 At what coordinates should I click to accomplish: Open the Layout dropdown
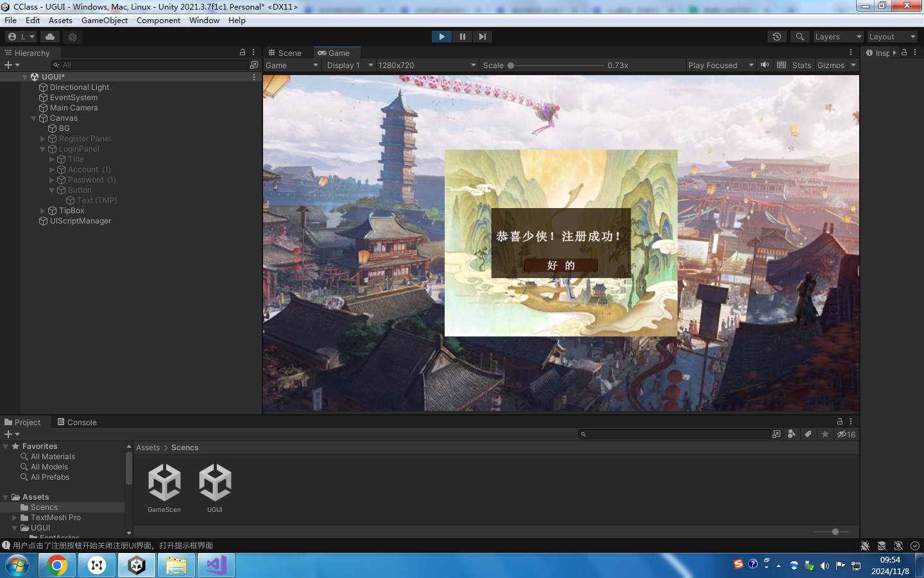[893, 37]
